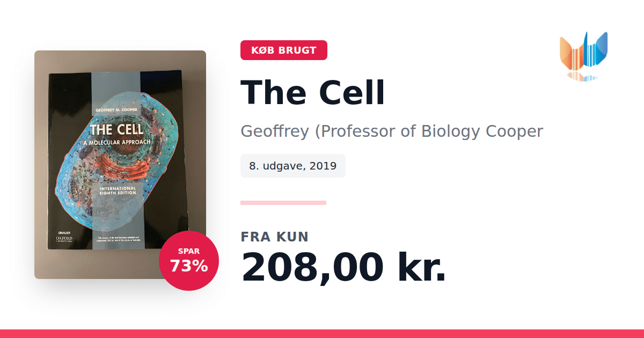
Task: Click the pink divider line
Action: coord(283,203)
